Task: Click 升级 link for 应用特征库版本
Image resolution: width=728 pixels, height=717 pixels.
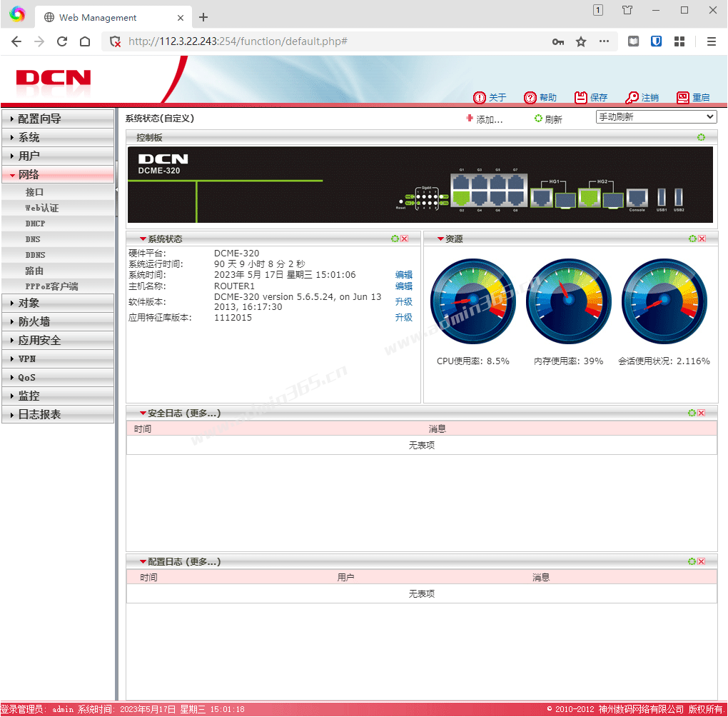Action: click(x=403, y=317)
